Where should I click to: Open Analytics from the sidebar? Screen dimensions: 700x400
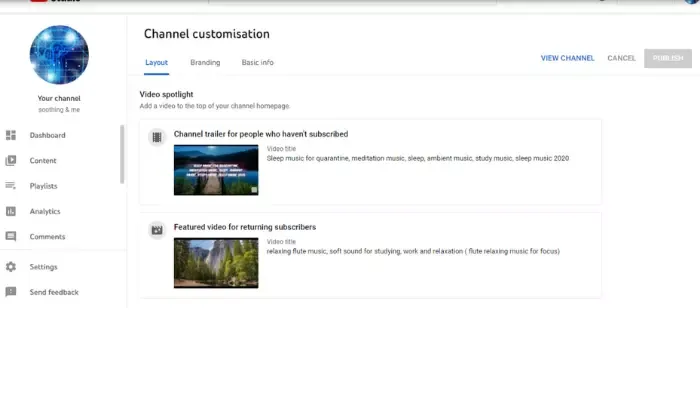click(45, 211)
